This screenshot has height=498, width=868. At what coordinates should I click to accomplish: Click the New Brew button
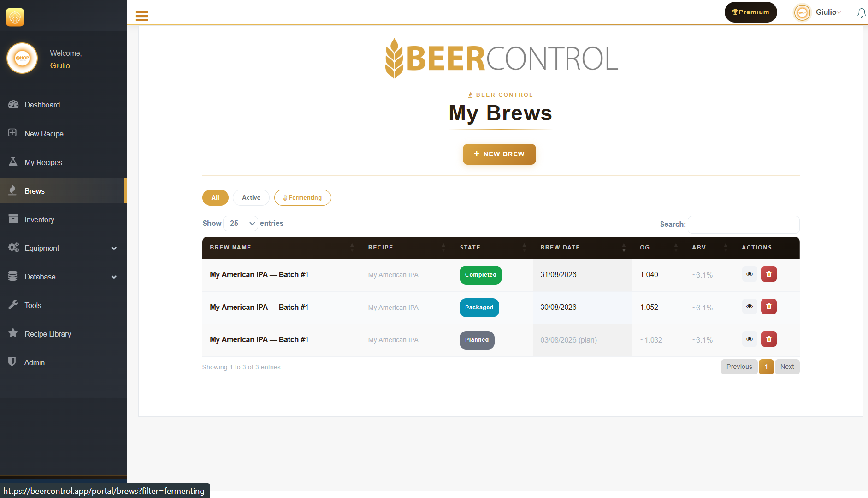(x=499, y=154)
